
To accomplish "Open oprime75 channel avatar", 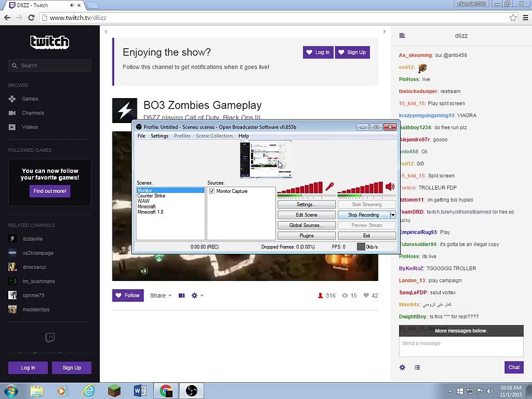I will click(x=13, y=295).
